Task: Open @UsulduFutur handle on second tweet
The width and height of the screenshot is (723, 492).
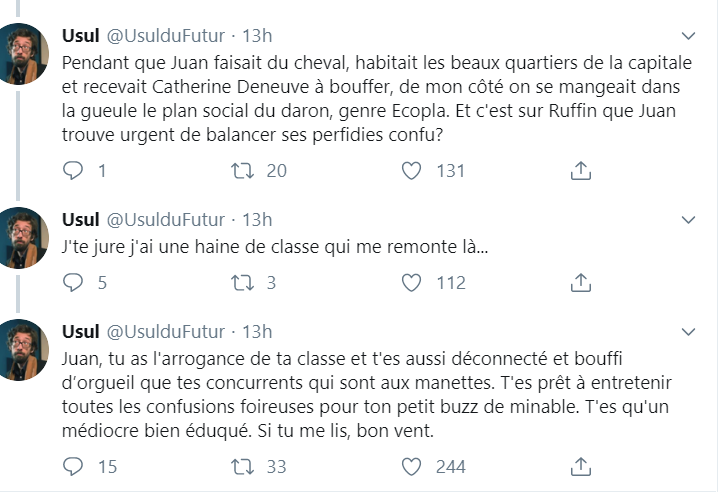Action: pyautogui.click(x=166, y=219)
